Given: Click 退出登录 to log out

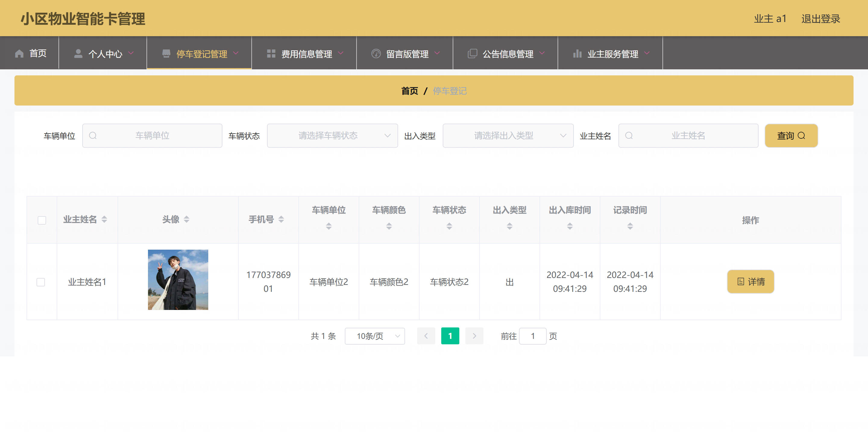Looking at the screenshot, I should pyautogui.click(x=820, y=19).
